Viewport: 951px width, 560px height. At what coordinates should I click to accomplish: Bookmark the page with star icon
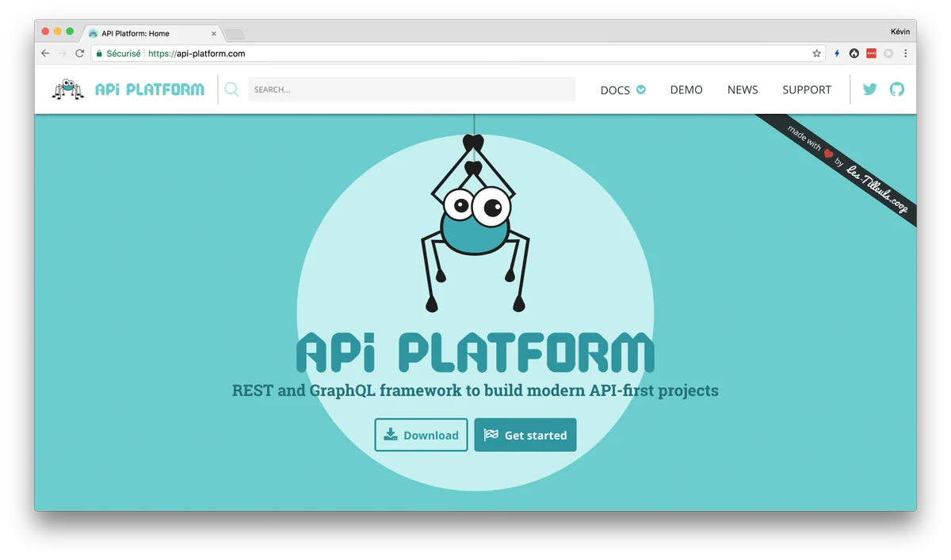817,53
